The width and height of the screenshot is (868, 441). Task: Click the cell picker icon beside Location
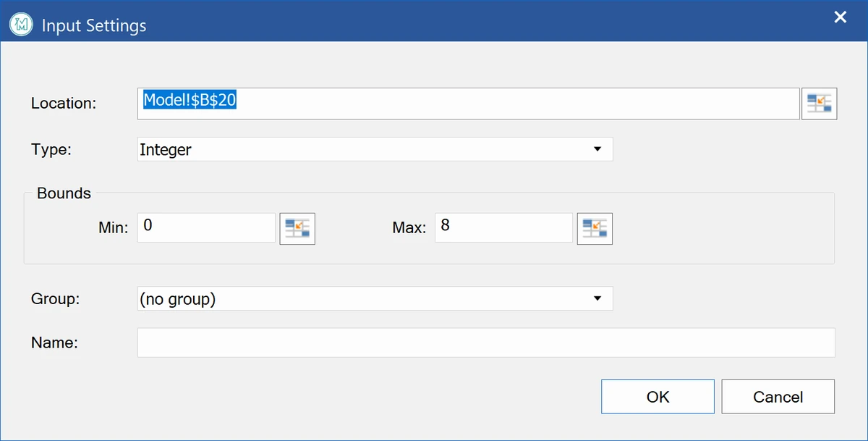point(819,104)
